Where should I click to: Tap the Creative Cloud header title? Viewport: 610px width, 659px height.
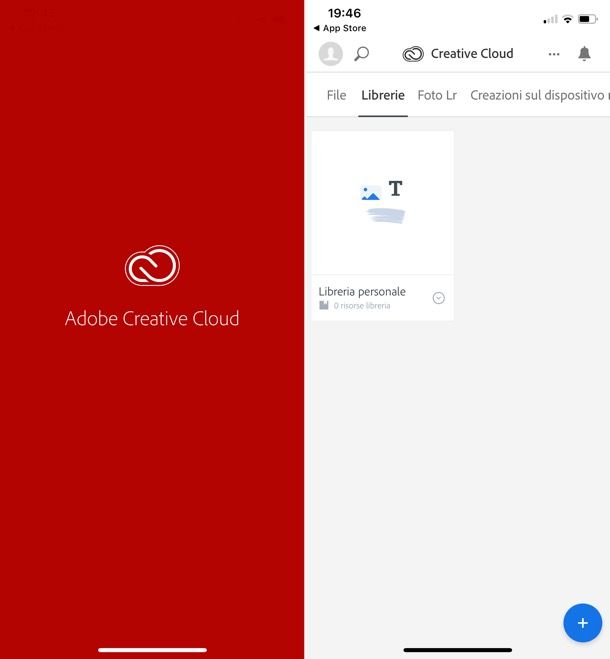472,53
